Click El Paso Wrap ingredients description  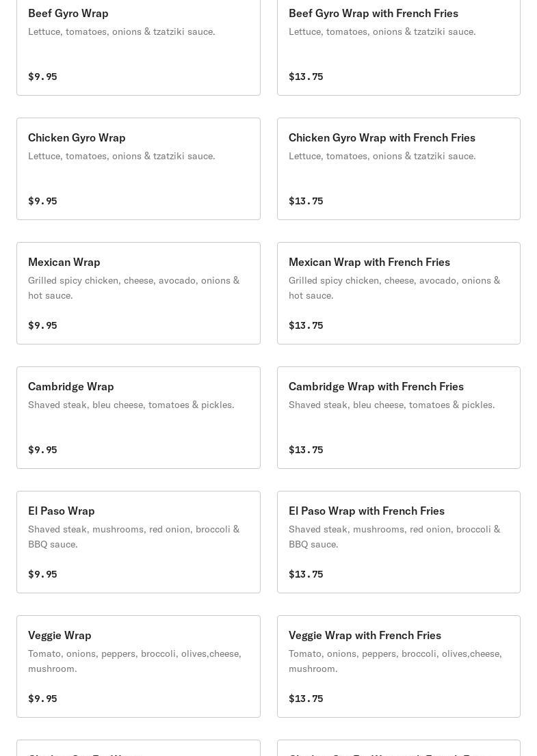tap(133, 537)
